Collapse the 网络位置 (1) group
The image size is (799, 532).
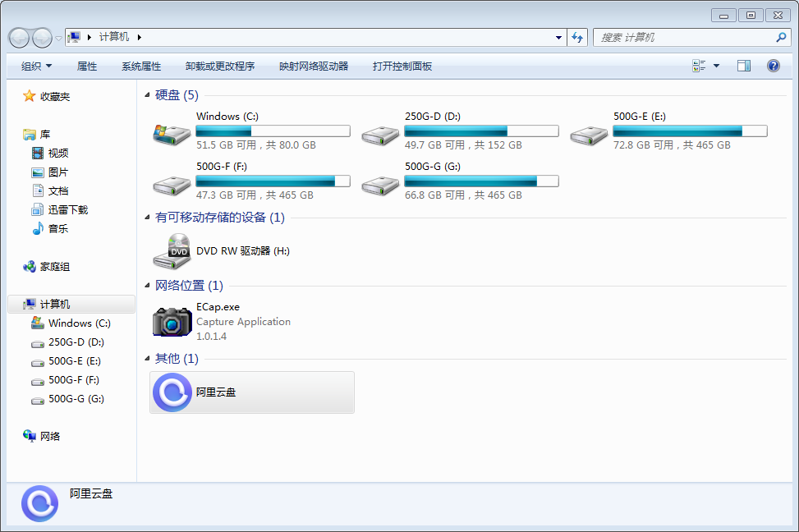(147, 286)
